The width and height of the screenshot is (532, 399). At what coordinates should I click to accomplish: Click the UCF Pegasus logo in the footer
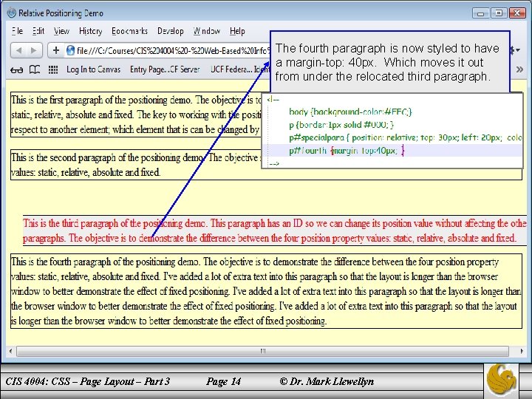click(x=501, y=380)
